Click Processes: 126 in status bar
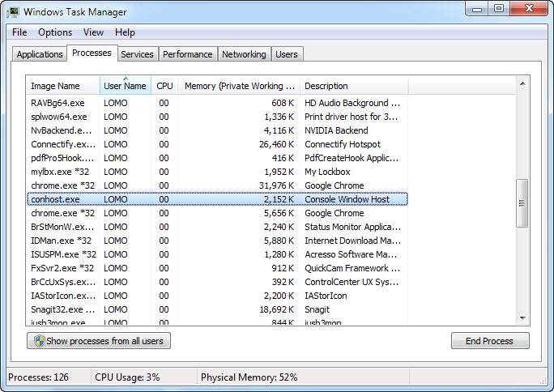The width and height of the screenshot is (554, 392). pos(39,377)
